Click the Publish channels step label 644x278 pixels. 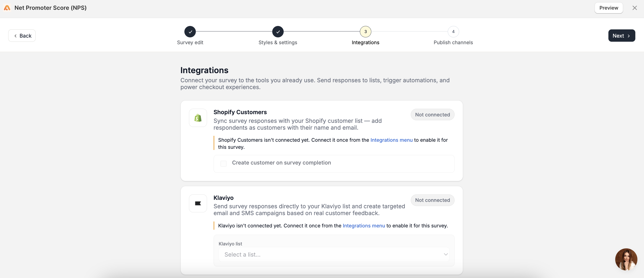coord(453,43)
